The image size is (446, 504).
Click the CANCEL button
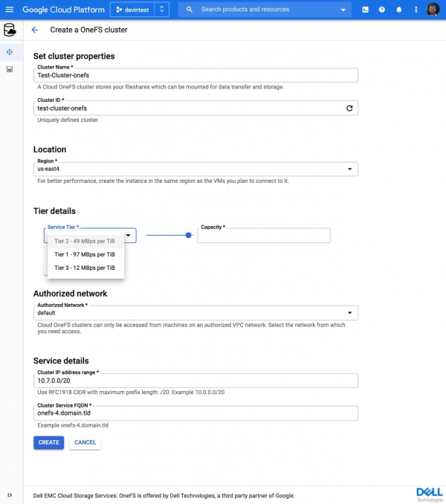coord(85,442)
